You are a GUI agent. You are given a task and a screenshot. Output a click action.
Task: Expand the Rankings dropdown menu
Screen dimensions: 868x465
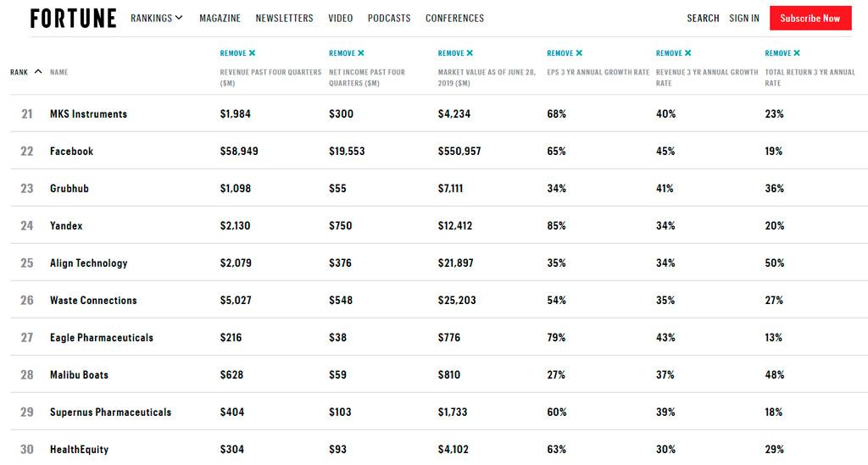(x=157, y=19)
